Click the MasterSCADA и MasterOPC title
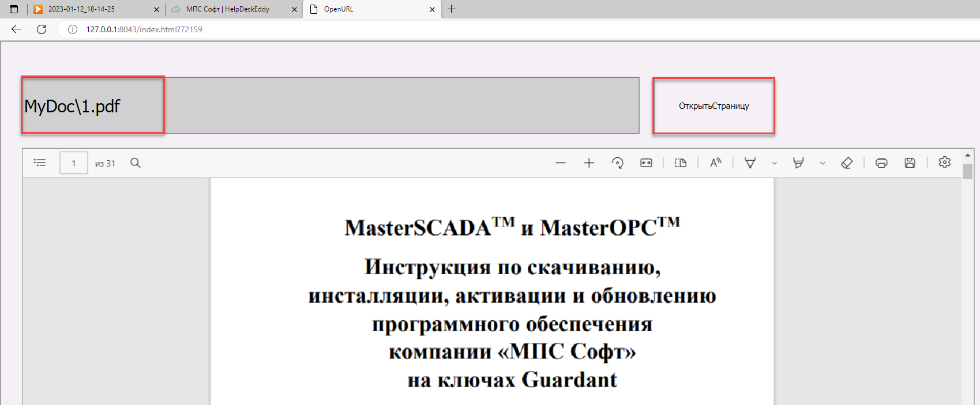Screen dimensions: 980x405 [x=512, y=228]
